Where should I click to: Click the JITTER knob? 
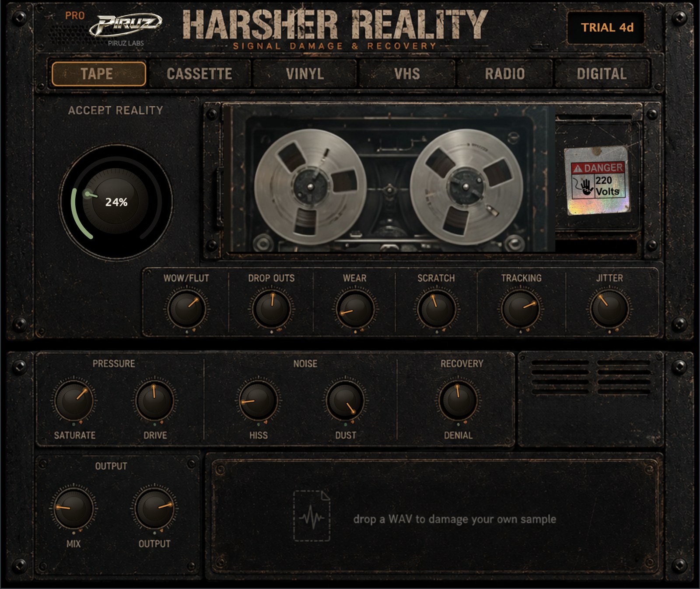tap(609, 309)
